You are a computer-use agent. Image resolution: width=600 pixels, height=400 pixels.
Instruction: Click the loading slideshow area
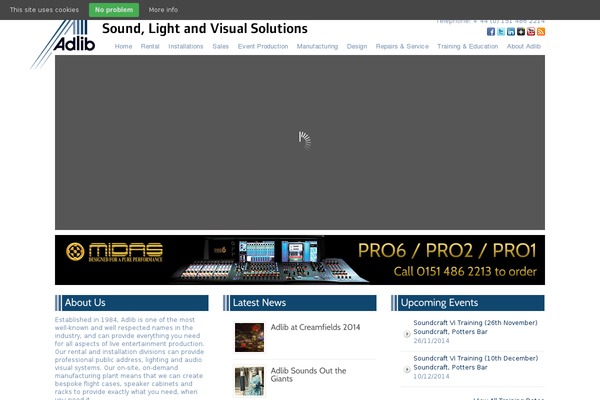(x=300, y=142)
